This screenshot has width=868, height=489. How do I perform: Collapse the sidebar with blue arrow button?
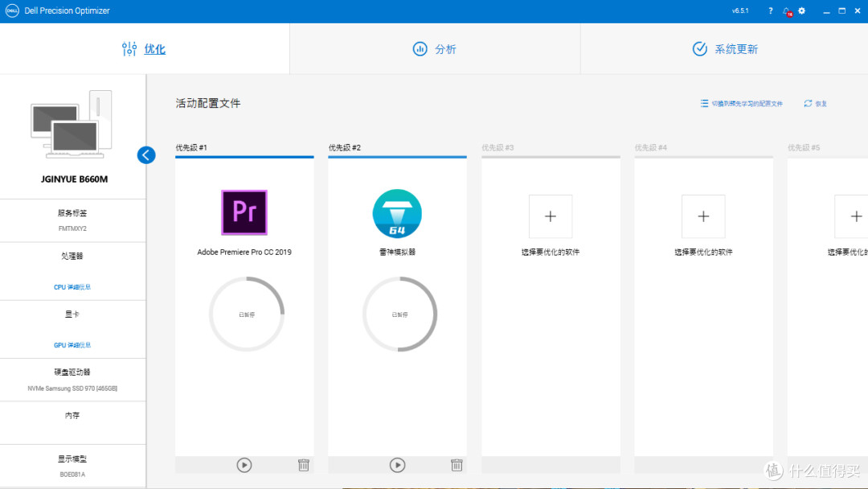(146, 155)
